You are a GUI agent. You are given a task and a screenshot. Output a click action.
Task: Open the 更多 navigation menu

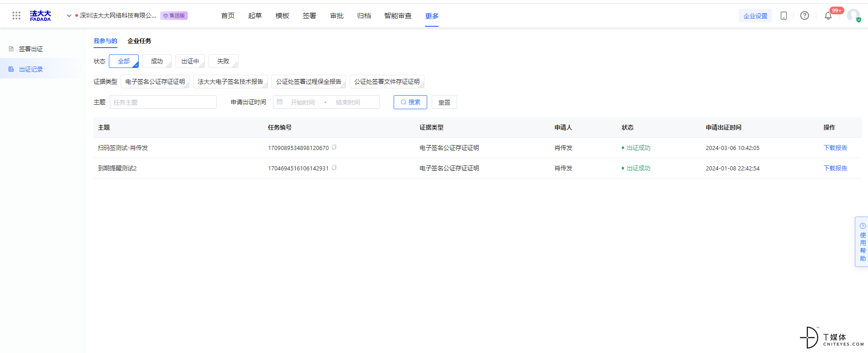point(432,16)
